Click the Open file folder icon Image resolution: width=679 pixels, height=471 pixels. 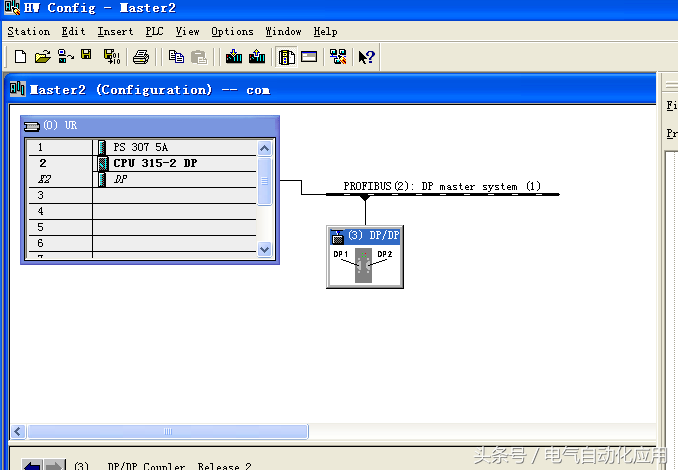pos(42,57)
